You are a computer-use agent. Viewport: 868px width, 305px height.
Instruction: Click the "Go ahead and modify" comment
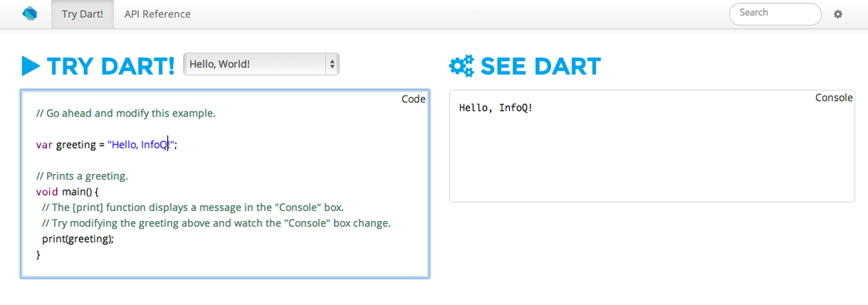point(126,114)
